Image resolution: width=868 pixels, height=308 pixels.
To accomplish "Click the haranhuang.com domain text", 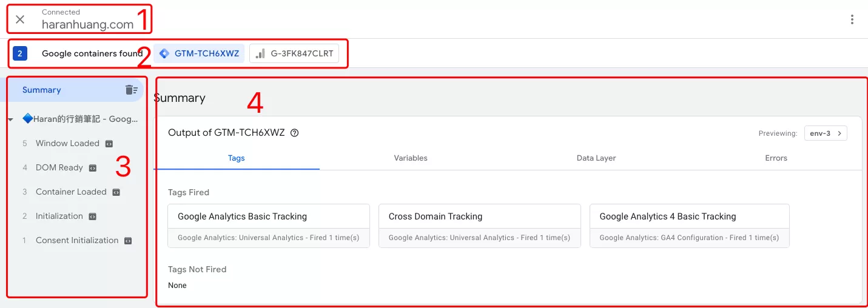I will pyautogui.click(x=87, y=25).
